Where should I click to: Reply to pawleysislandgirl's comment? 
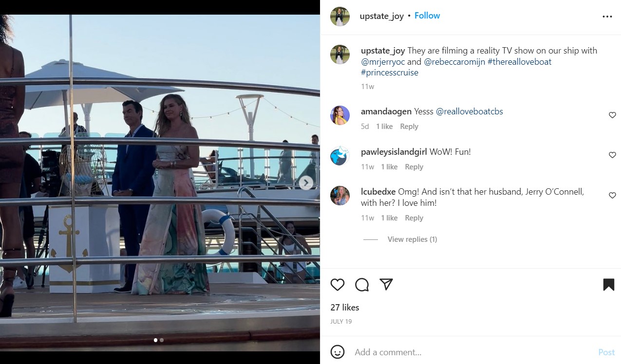click(414, 167)
